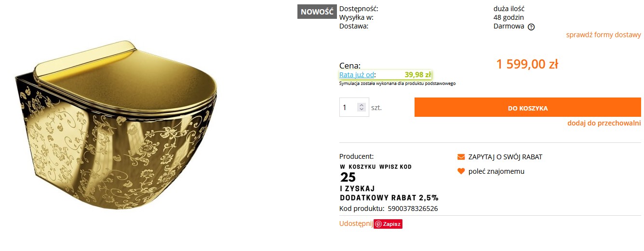Click the heart icon beside poleć znajomemu
This screenshot has height=251, width=644.
tap(461, 171)
